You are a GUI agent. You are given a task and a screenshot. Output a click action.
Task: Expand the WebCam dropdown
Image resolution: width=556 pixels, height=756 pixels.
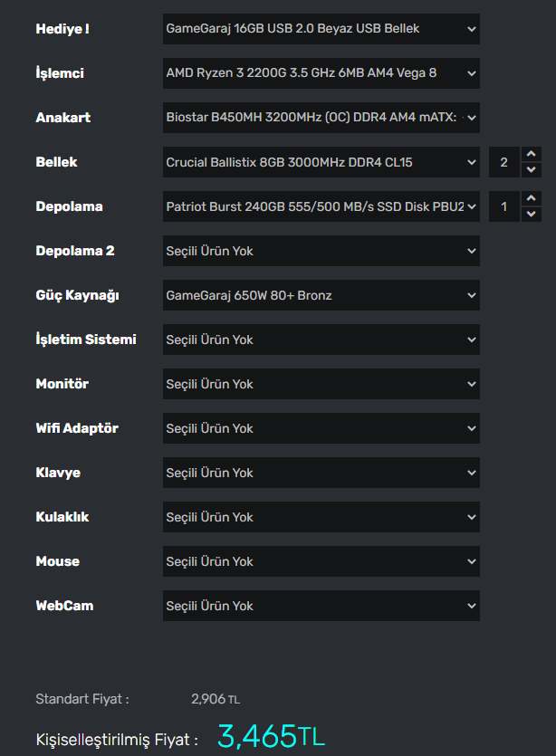click(x=321, y=606)
